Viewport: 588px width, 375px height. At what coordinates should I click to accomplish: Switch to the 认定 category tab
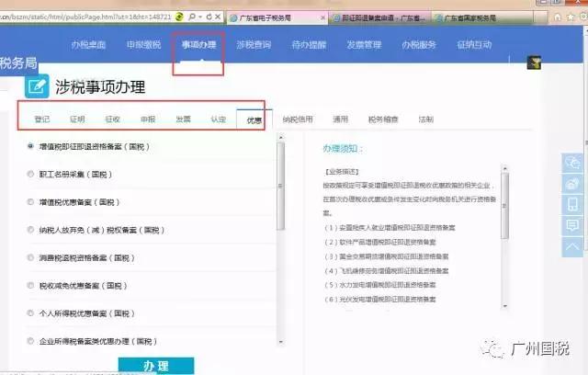[x=219, y=119]
